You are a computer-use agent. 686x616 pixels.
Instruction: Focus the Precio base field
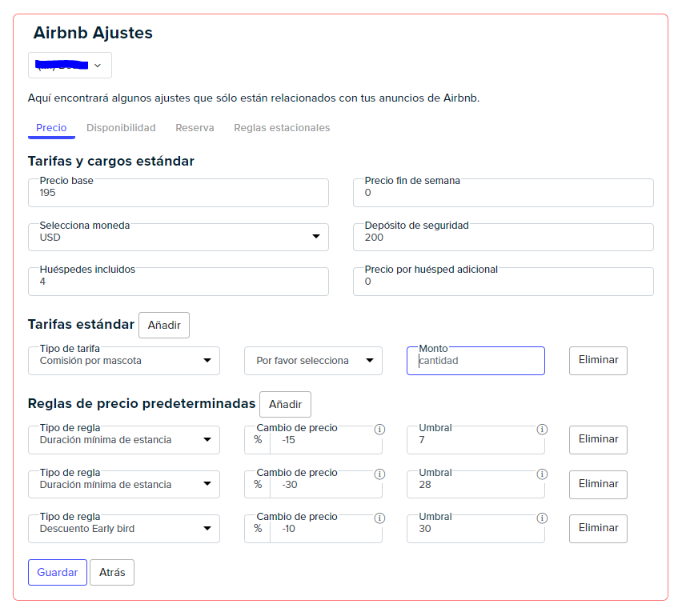click(x=178, y=193)
